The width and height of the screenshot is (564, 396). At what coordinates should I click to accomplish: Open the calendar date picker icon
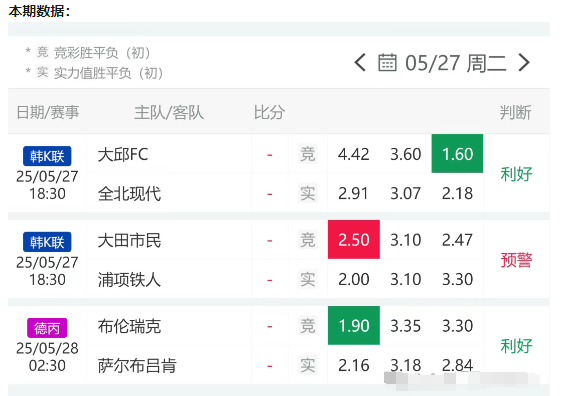point(387,63)
